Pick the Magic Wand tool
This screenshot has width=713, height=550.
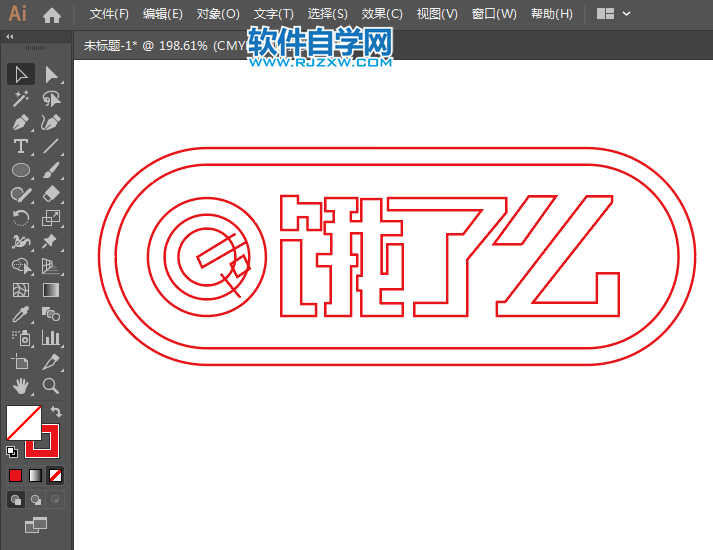pos(20,98)
